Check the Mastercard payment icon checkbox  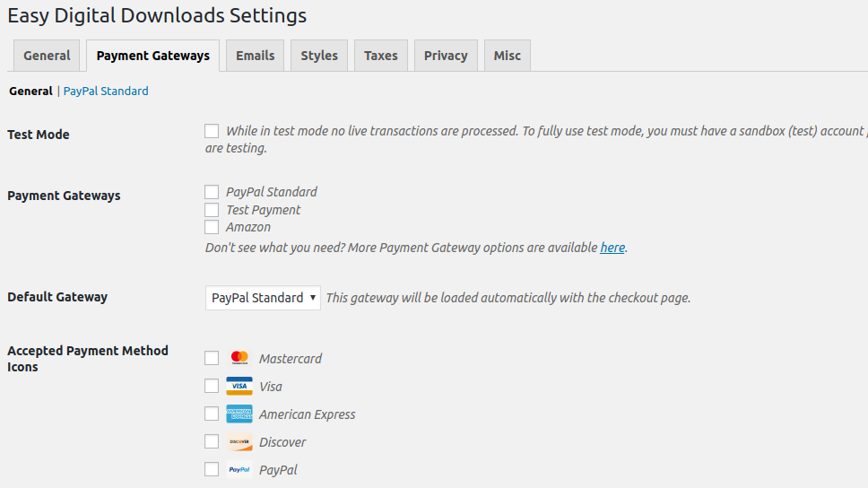coord(212,358)
